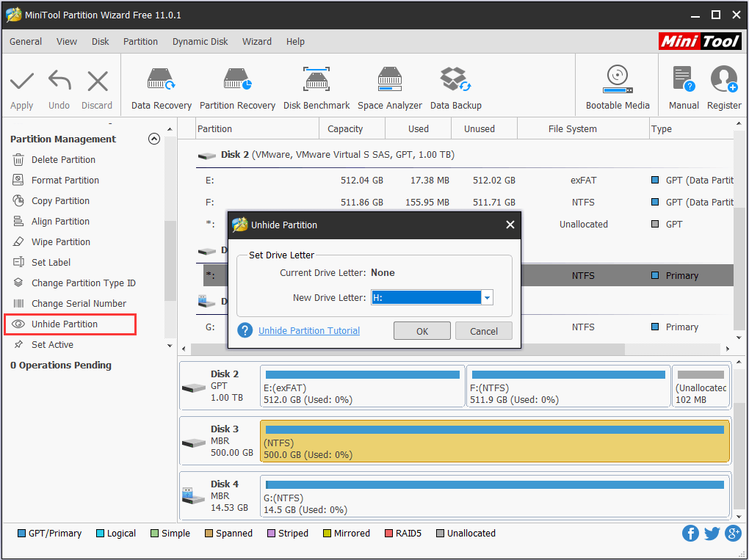Image resolution: width=749 pixels, height=560 pixels.
Task: Collapse the Partition Management section
Action: tap(153, 139)
